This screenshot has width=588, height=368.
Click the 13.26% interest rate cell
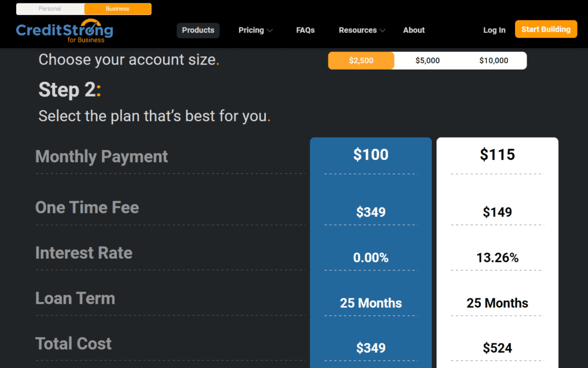point(497,258)
